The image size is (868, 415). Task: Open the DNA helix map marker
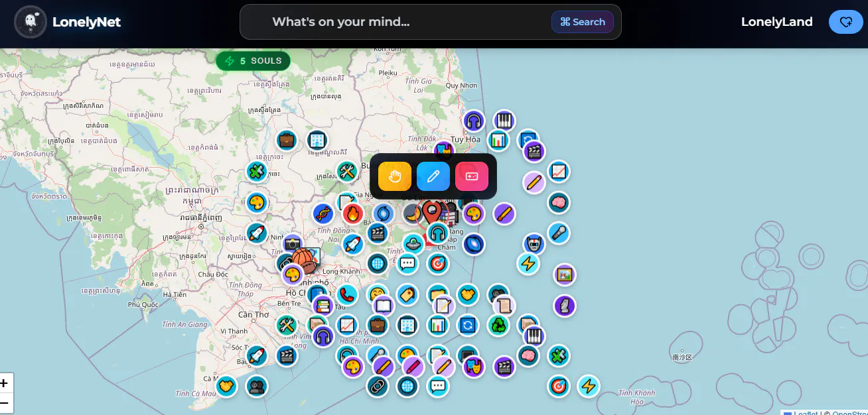click(323, 213)
